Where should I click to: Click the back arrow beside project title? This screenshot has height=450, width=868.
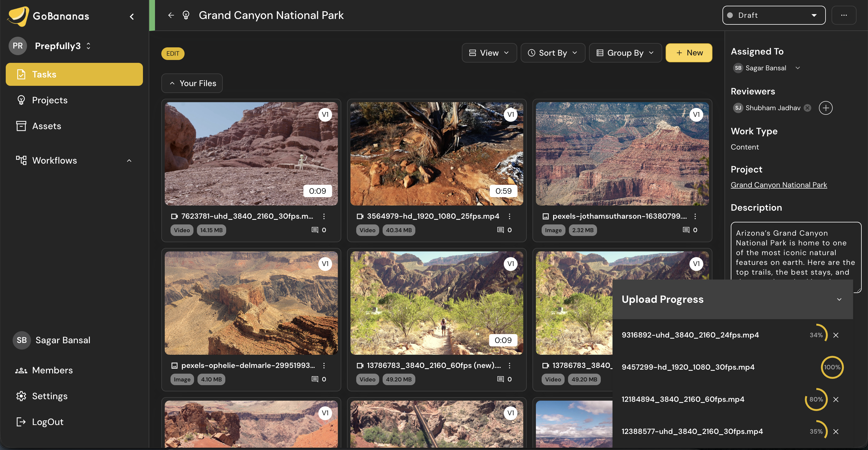tap(171, 15)
